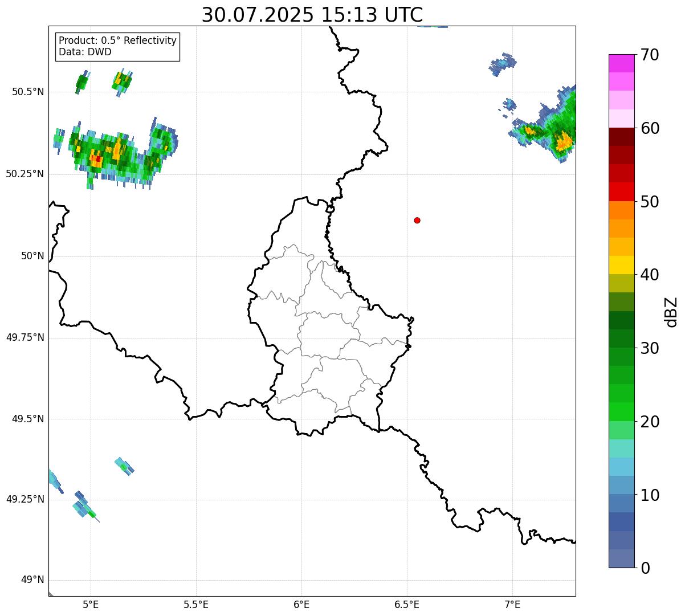Click the 30 label on the colorbar
The image size is (685, 616).
pos(650,348)
